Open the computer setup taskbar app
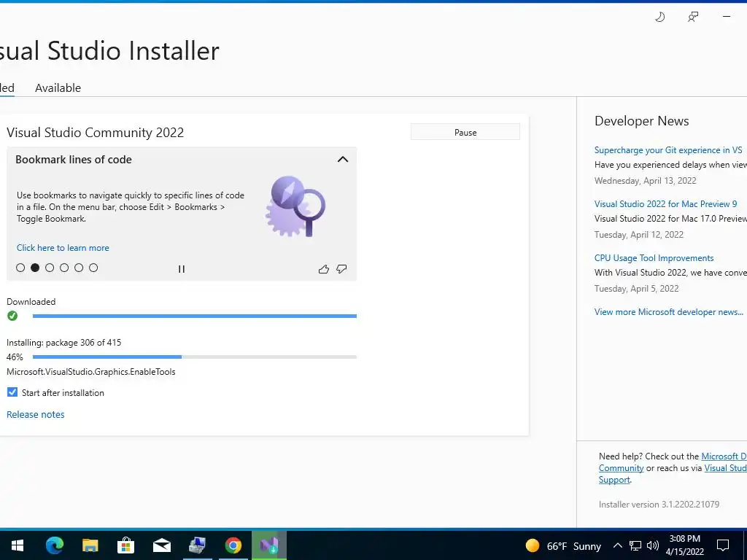This screenshot has height=560, width=747. (x=197, y=545)
